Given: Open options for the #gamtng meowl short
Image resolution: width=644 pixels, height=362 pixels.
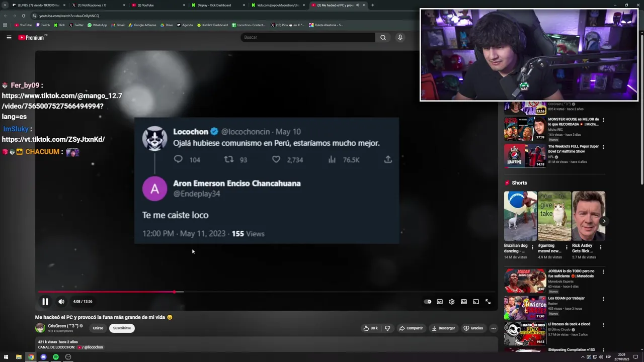Looking at the screenshot, I should click(567, 247).
